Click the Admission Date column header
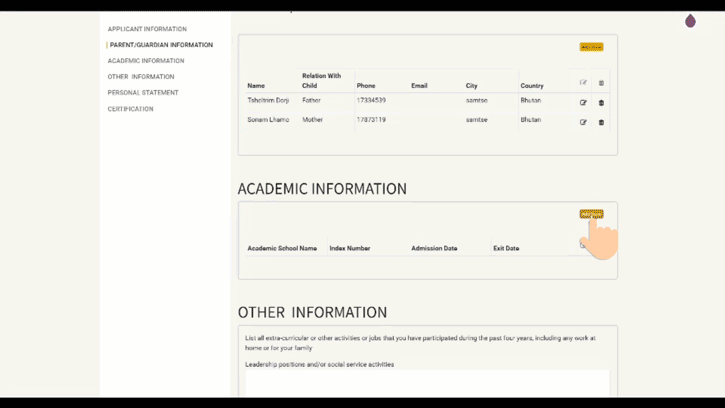Viewport: 725px width, 408px height. (434, 248)
